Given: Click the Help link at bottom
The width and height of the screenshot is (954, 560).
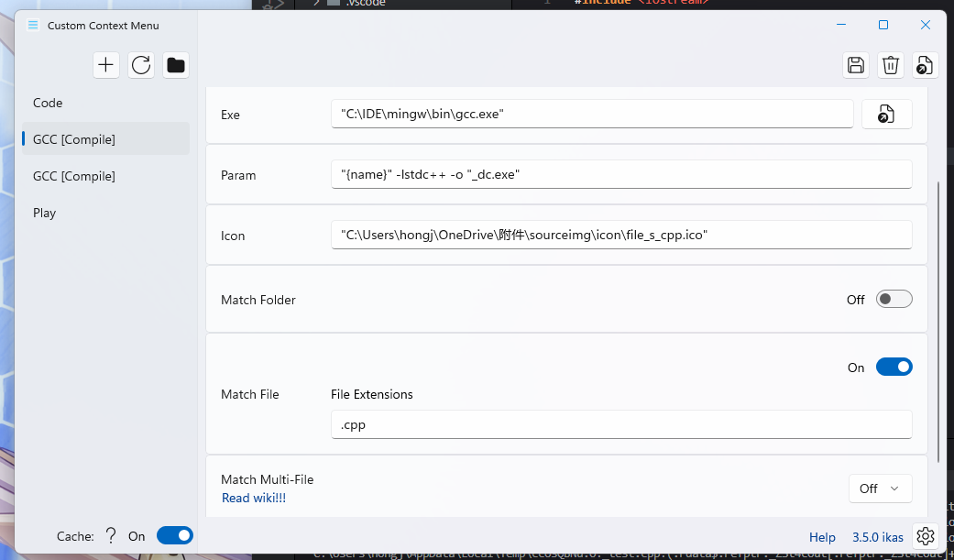Looking at the screenshot, I should click(822, 537).
